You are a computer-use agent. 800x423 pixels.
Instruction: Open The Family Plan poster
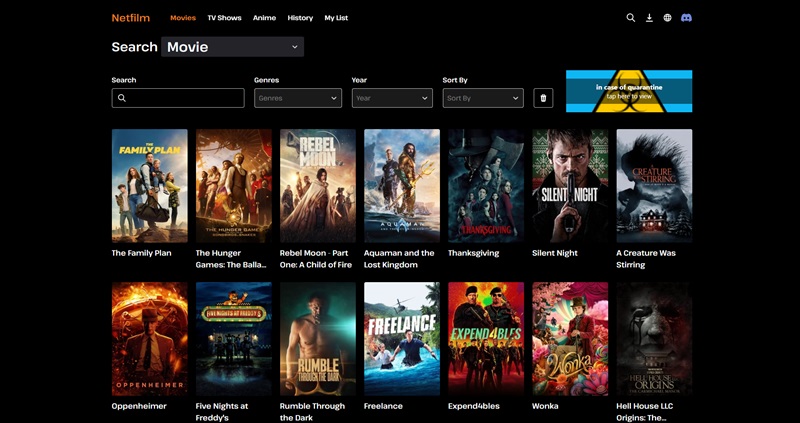point(149,186)
